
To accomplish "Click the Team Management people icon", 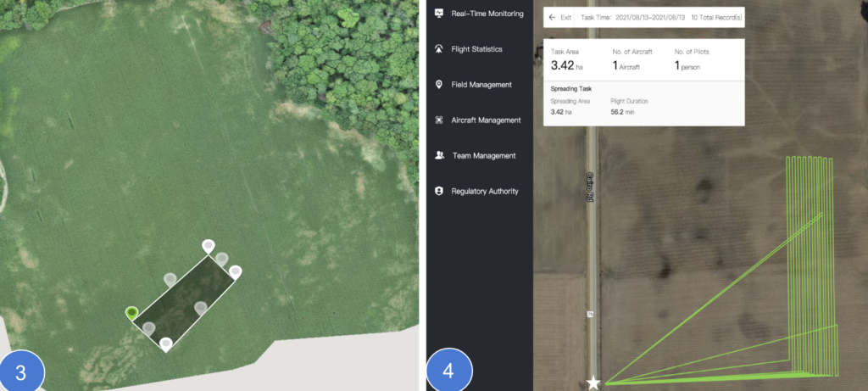I will tap(440, 155).
